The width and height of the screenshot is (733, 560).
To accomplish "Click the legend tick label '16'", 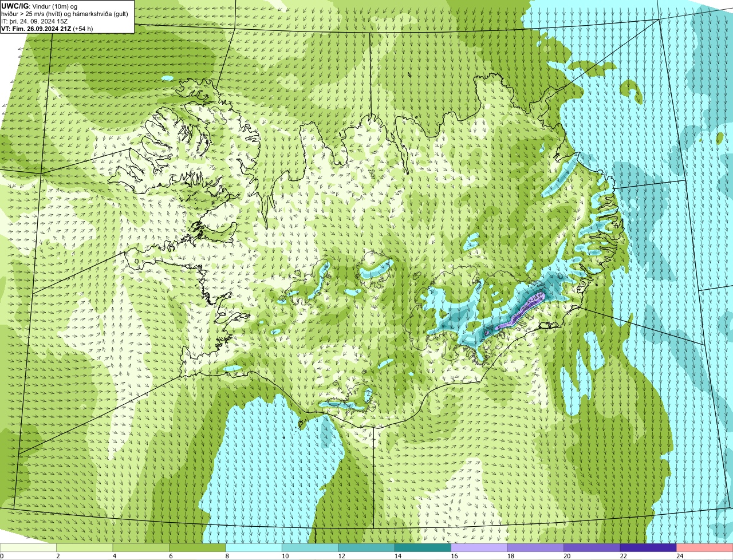I will click(455, 556).
